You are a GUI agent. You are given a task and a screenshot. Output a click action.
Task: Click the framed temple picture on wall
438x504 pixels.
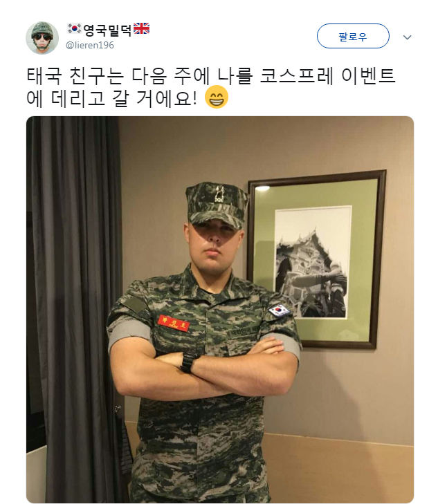pos(317,259)
